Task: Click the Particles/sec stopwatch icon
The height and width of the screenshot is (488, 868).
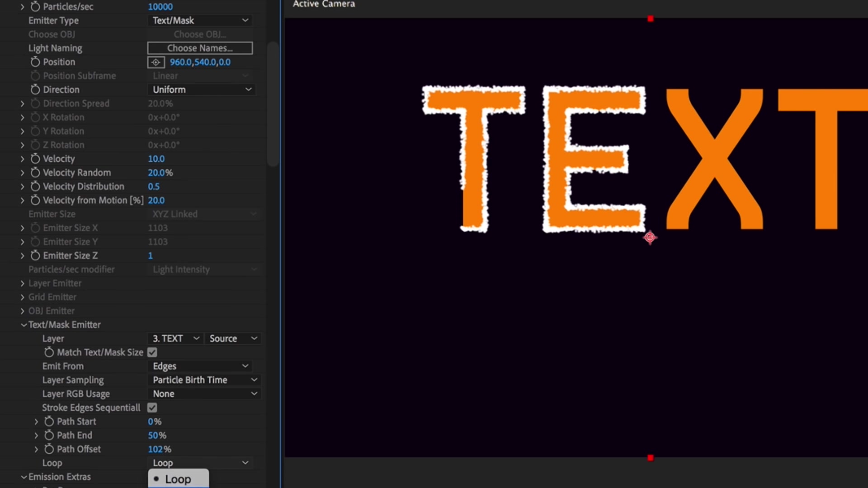Action: [x=36, y=6]
